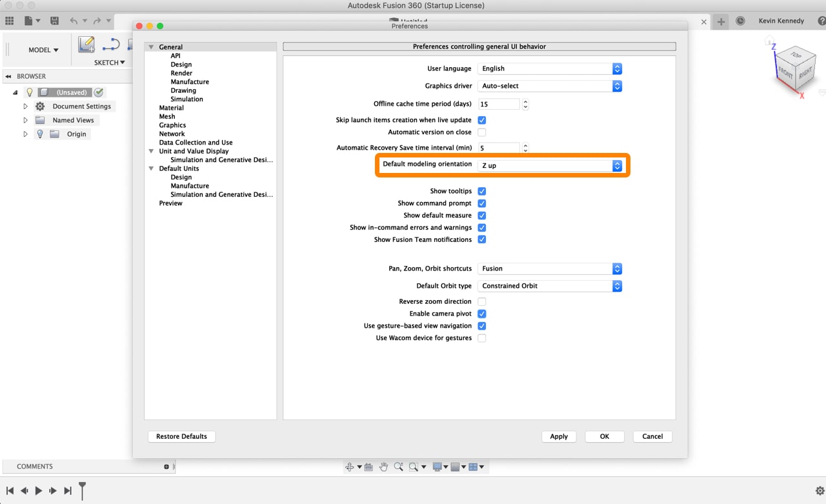
Task: Open the MODEL workspace dropdown
Action: pos(43,50)
